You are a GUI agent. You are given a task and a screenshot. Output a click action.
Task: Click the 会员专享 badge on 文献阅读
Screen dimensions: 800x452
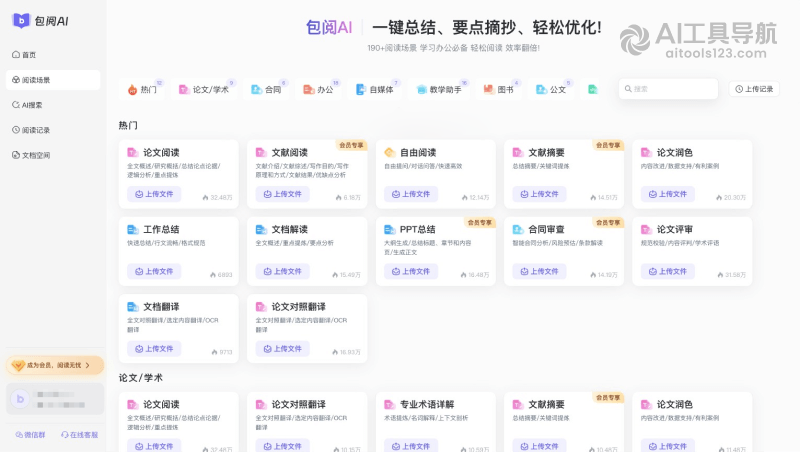[352, 145]
